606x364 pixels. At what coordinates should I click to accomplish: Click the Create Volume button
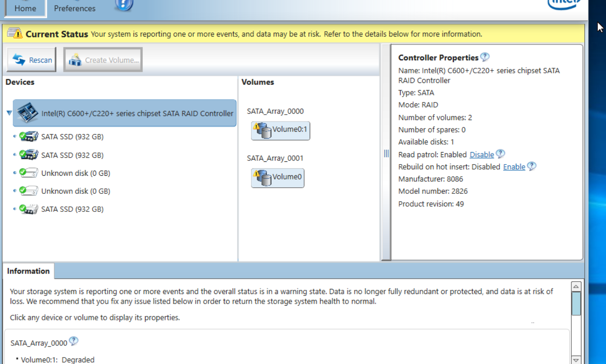[103, 60]
